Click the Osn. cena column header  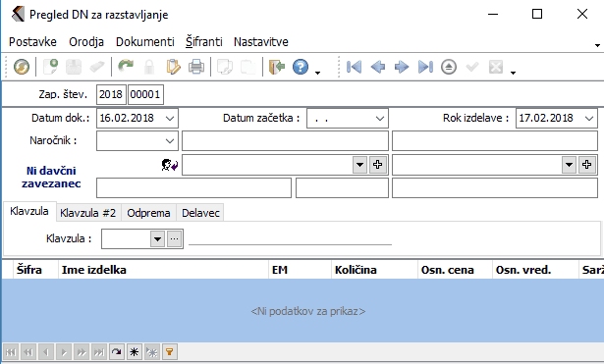click(455, 270)
